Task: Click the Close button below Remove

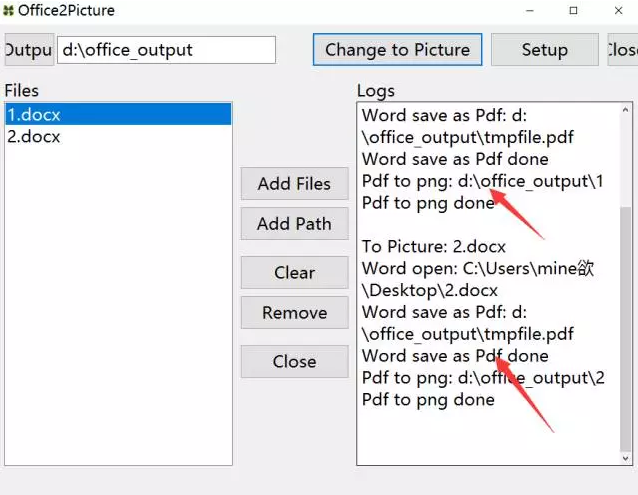Action: click(294, 361)
